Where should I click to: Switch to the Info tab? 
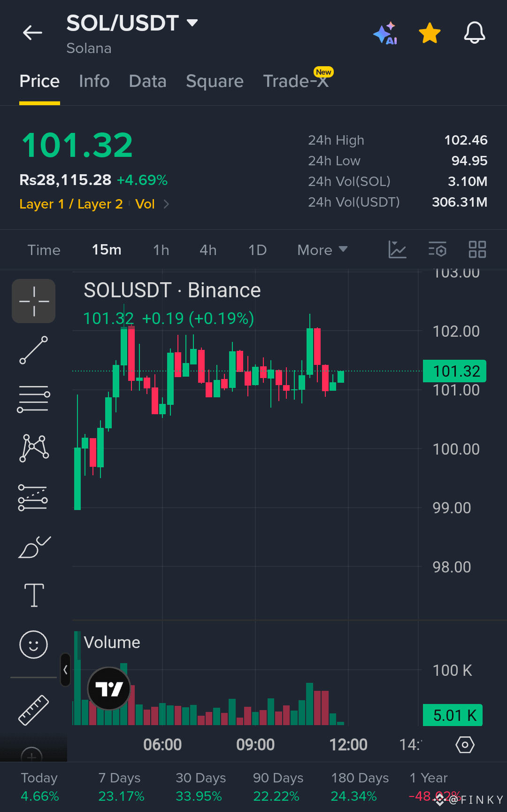(x=94, y=81)
